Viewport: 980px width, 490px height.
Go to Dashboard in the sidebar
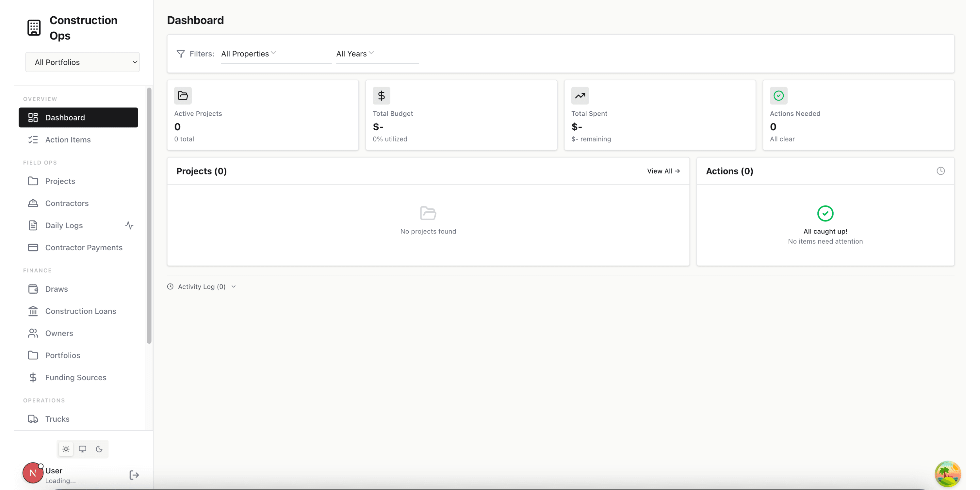click(x=78, y=118)
